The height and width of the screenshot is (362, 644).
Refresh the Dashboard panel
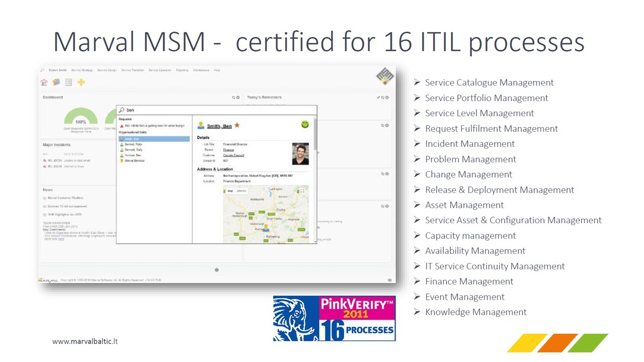pyautogui.click(x=233, y=98)
